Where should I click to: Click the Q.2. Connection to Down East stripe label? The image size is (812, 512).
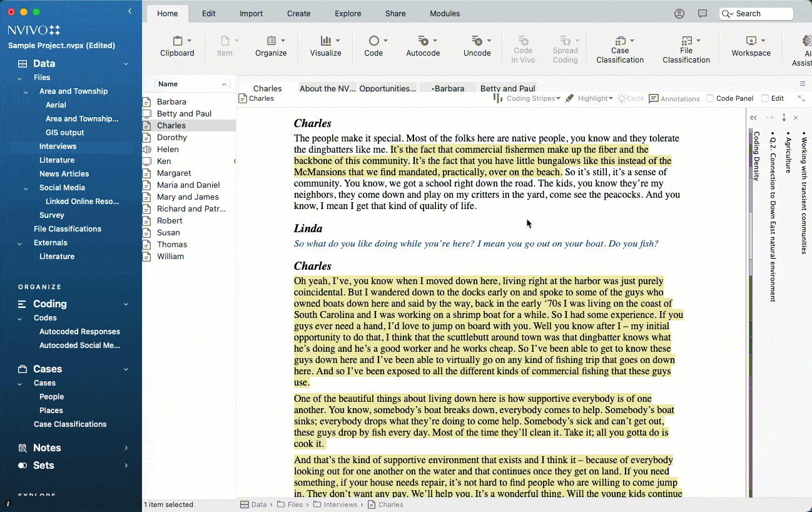(x=773, y=217)
